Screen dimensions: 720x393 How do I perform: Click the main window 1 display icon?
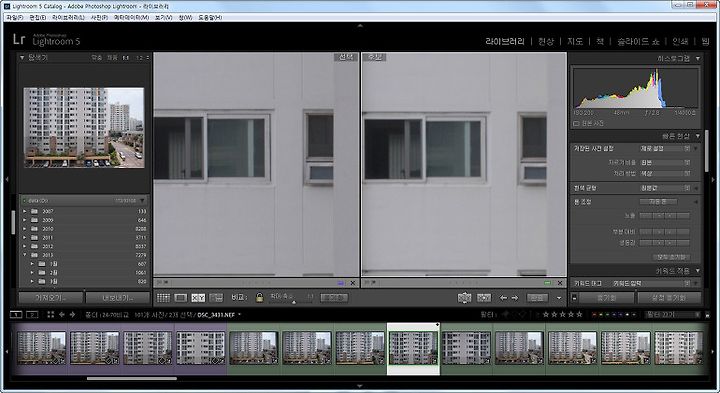pyautogui.click(x=16, y=314)
